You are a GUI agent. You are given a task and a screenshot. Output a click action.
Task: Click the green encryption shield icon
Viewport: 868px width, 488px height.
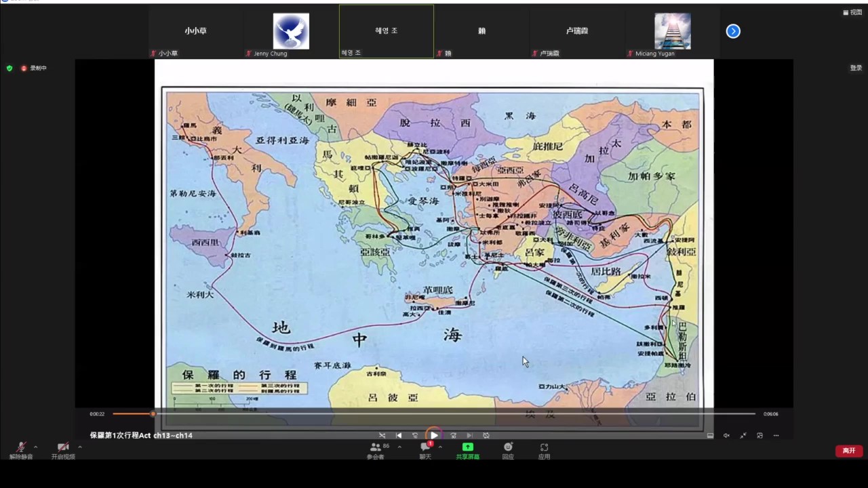click(x=9, y=68)
